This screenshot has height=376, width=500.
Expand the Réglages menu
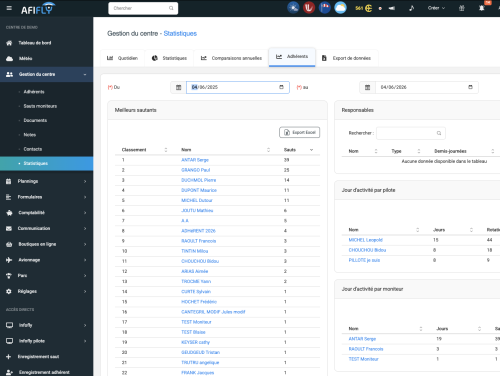(x=47, y=291)
